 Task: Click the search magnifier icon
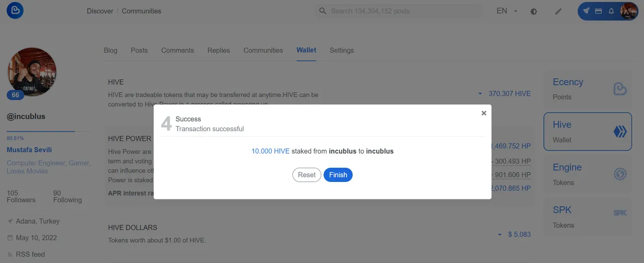click(323, 11)
